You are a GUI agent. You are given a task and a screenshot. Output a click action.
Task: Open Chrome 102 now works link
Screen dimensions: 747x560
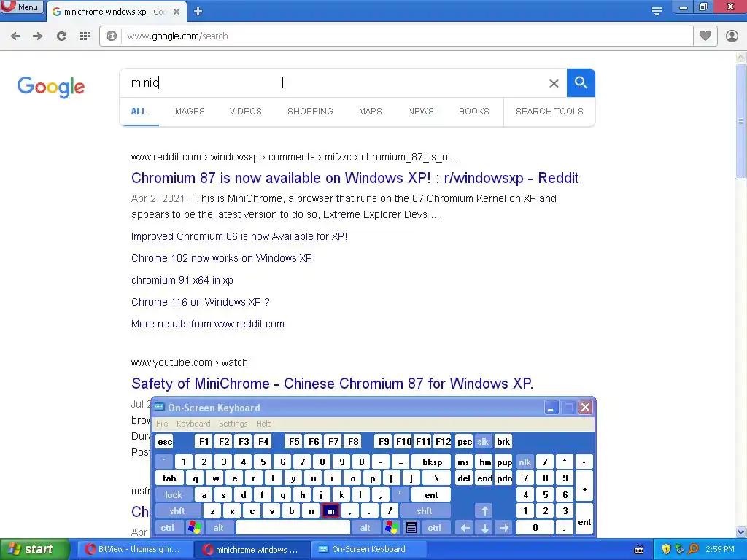tap(223, 258)
